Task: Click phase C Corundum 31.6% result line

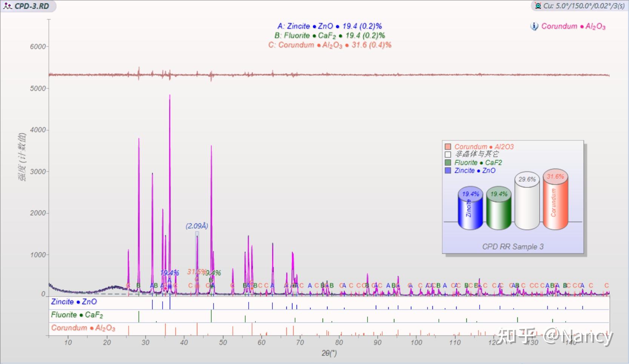Action: point(330,45)
